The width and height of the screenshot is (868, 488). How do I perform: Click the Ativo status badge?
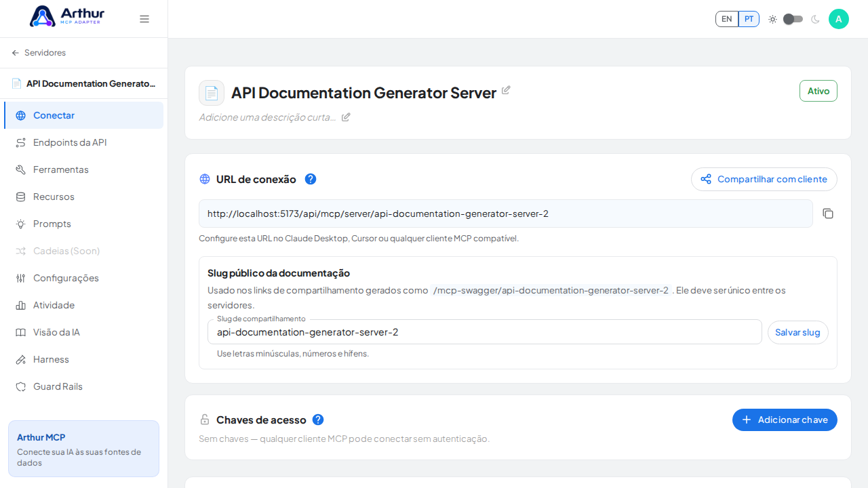818,91
